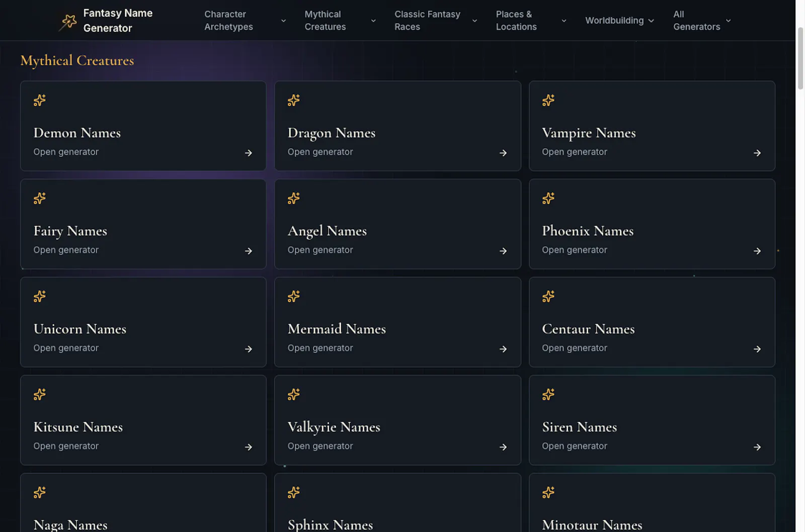This screenshot has width=805, height=532.
Task: Click 'Open generator' under Mermaid Names
Action: pyautogui.click(x=320, y=348)
